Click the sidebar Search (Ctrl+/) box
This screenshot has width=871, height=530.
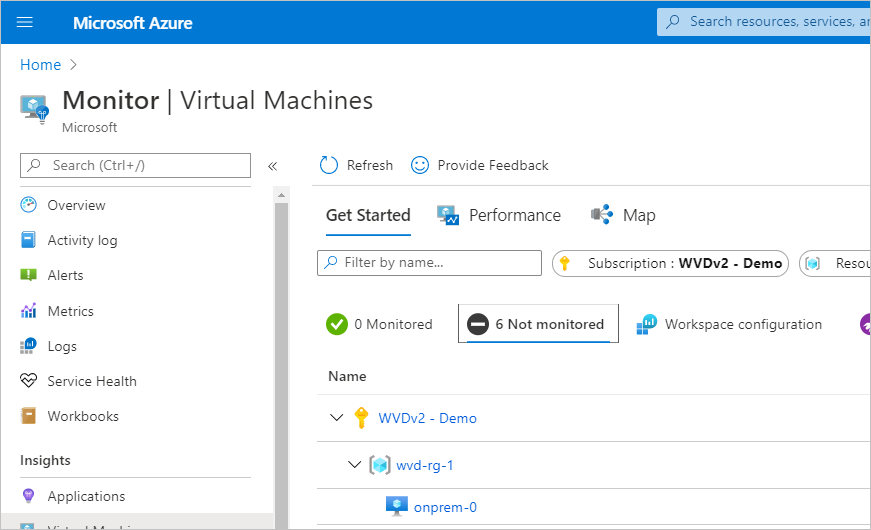[135, 166]
